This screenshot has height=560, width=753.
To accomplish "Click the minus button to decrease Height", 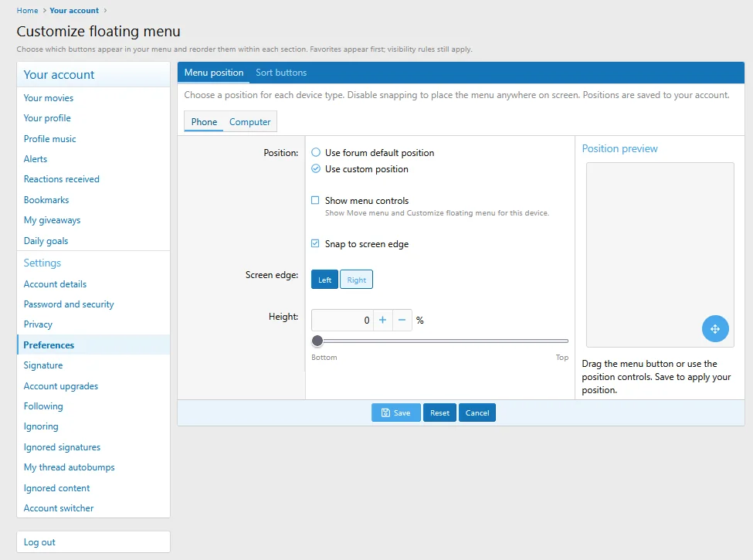I will coord(402,320).
